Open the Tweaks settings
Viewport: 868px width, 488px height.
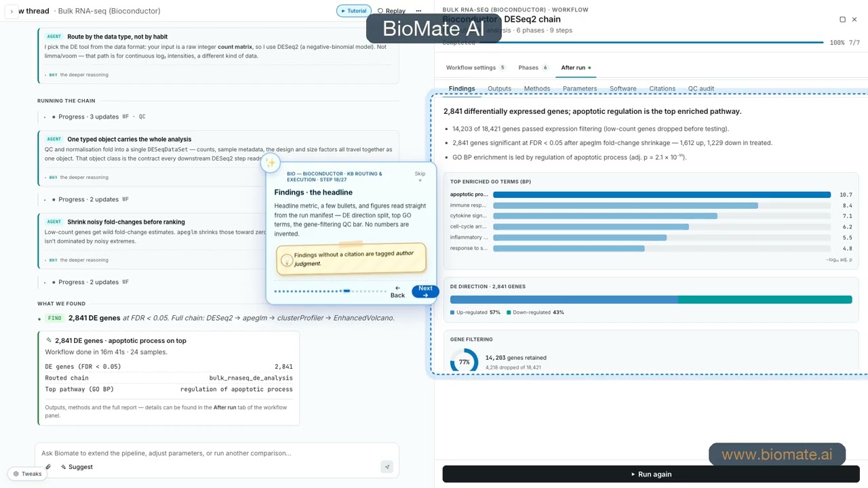(x=27, y=474)
